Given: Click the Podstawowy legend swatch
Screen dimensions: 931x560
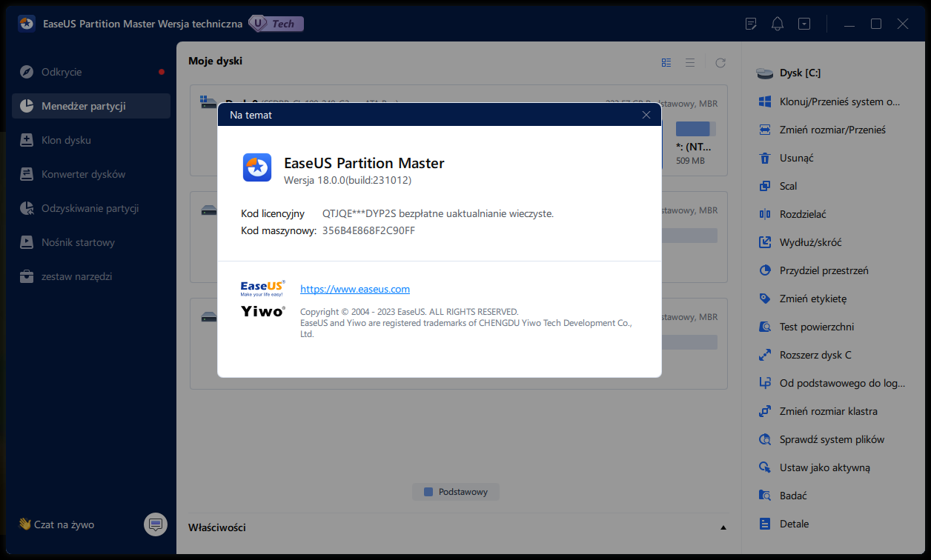Looking at the screenshot, I should pos(428,492).
